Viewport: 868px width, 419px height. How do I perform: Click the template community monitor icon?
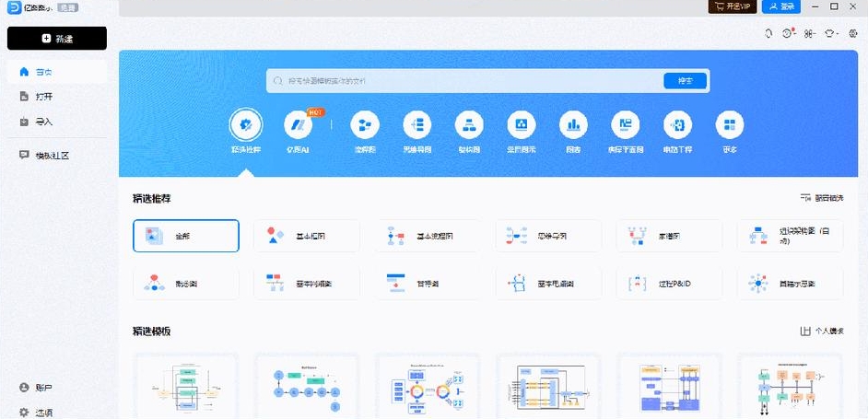pos(24,155)
